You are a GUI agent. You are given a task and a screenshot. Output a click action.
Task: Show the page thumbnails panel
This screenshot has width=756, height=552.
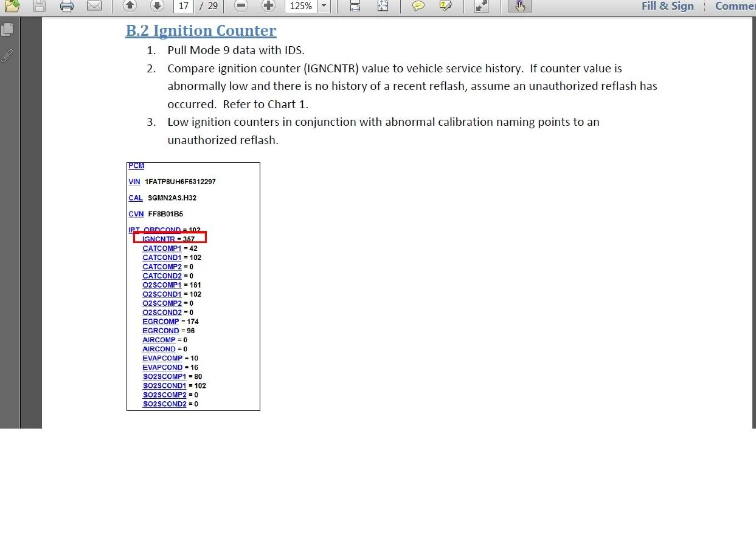coord(7,29)
